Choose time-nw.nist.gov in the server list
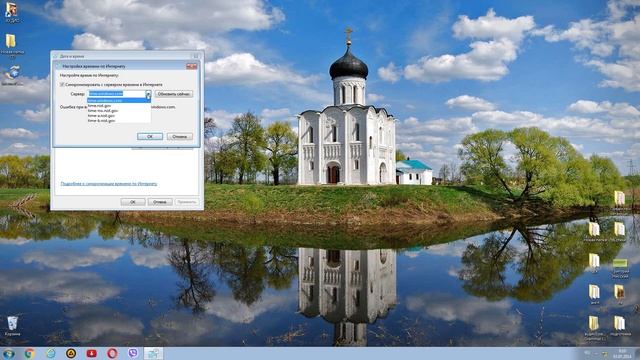Viewport: 640px width, 360px height. click(x=119, y=111)
